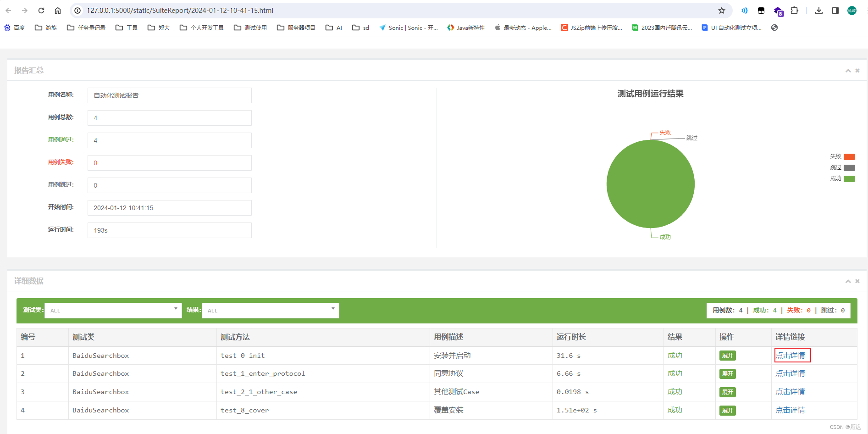Screen dimensions: 868x434
Task: Expand row test_2_1_other_case with 展开
Action: pos(727,392)
